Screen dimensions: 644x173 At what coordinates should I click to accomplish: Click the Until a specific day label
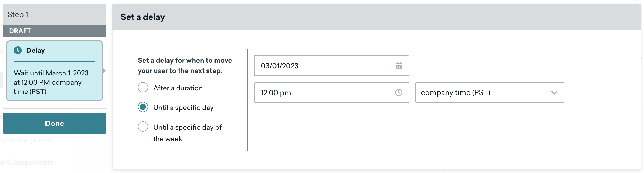183,108
